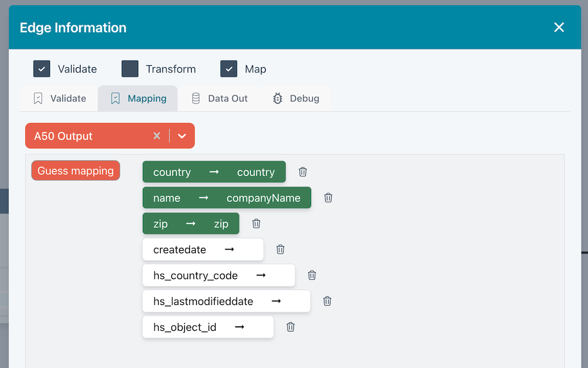Switch to the Validate tab
Image resolution: width=588 pixels, height=368 pixels.
tap(64, 98)
